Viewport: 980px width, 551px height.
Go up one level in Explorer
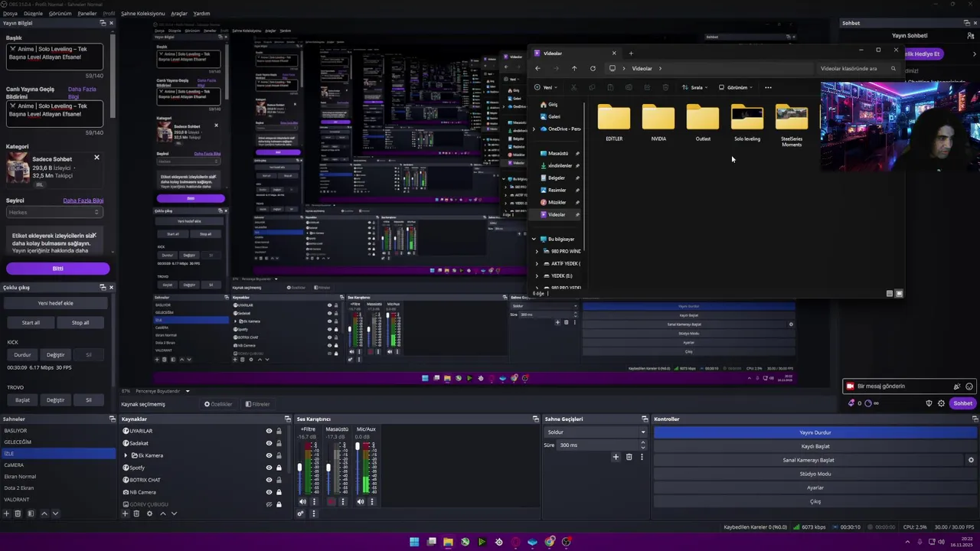point(574,68)
